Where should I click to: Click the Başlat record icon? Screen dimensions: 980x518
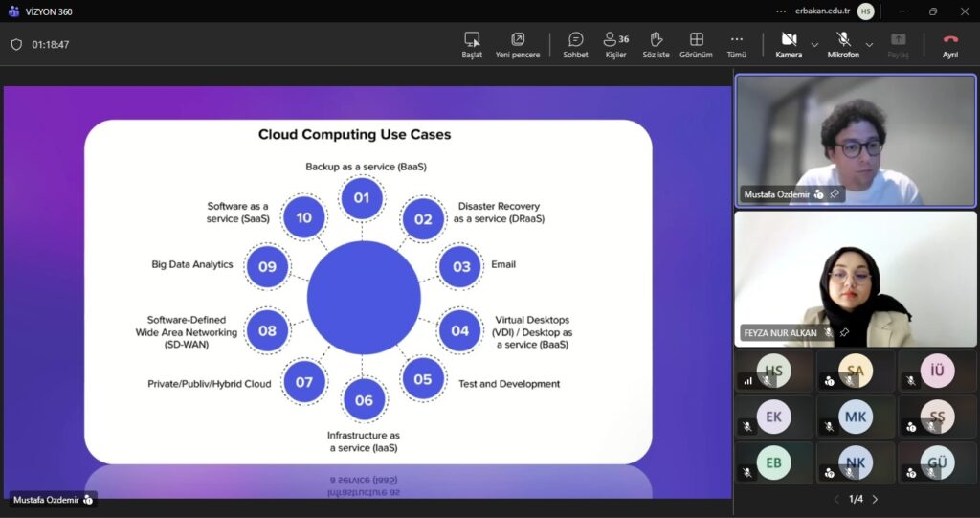click(472, 39)
